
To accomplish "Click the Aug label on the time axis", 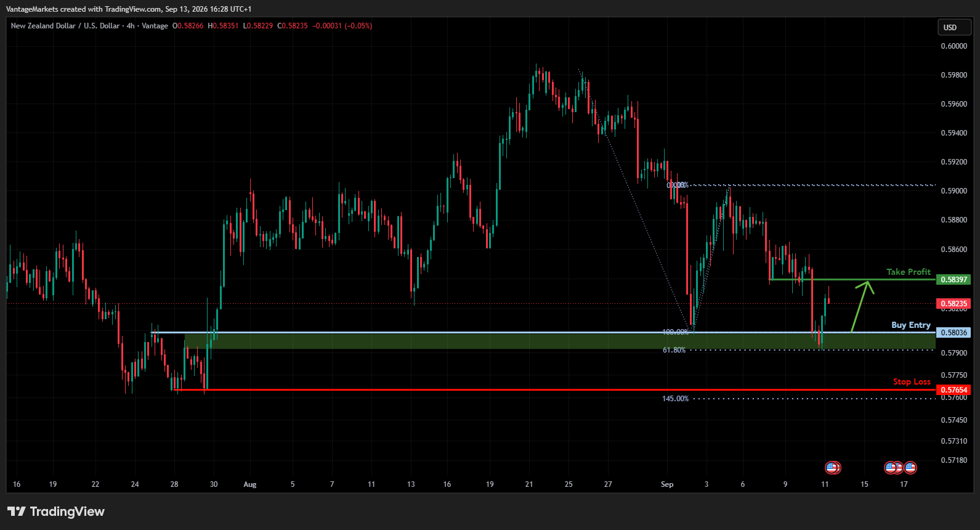I will [x=249, y=484].
